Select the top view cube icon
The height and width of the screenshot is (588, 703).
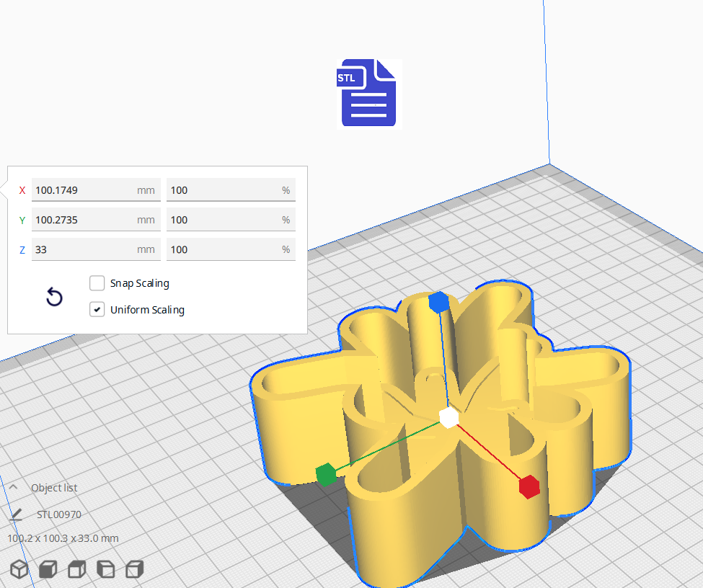(x=76, y=569)
